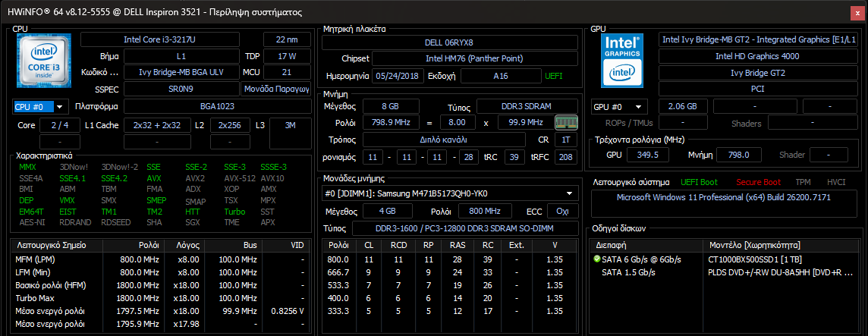868x336 pixels.
Task: Click the 349.5 GPU clock value
Action: [648, 155]
